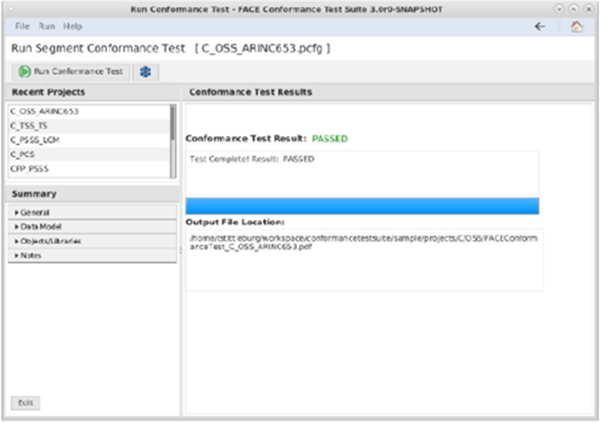Click the output file location path text
The height and width of the screenshot is (423, 600).
click(x=362, y=244)
